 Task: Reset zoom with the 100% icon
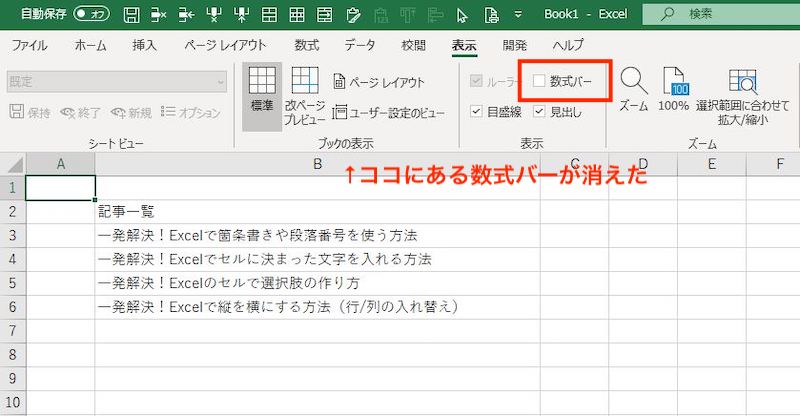tap(673, 90)
